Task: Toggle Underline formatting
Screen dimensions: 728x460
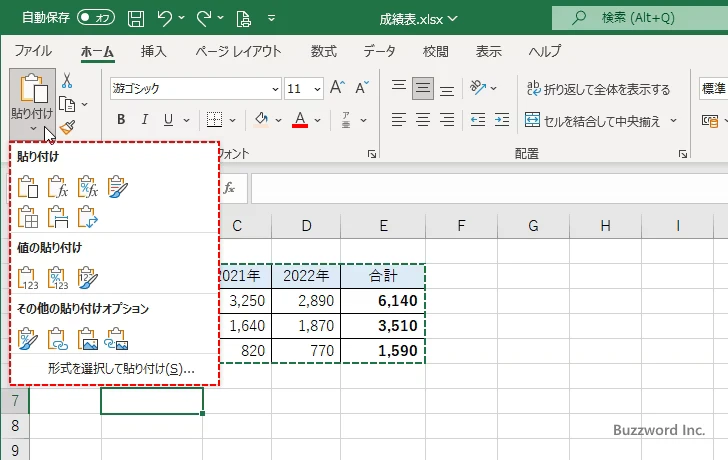Action: [x=168, y=120]
